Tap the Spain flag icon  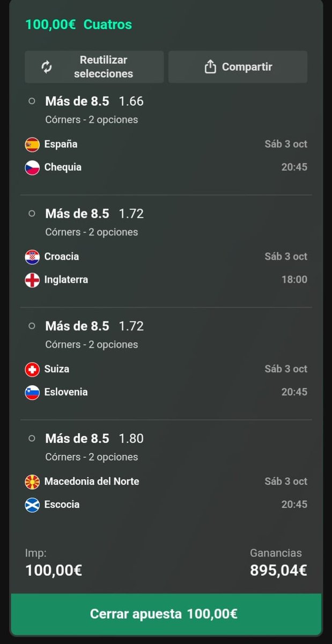[32, 144]
